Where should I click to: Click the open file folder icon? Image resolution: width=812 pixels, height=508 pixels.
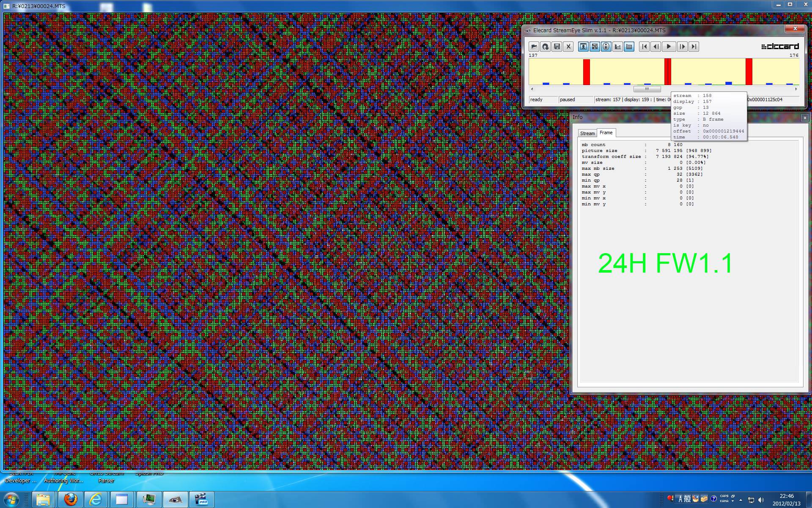pos(534,47)
